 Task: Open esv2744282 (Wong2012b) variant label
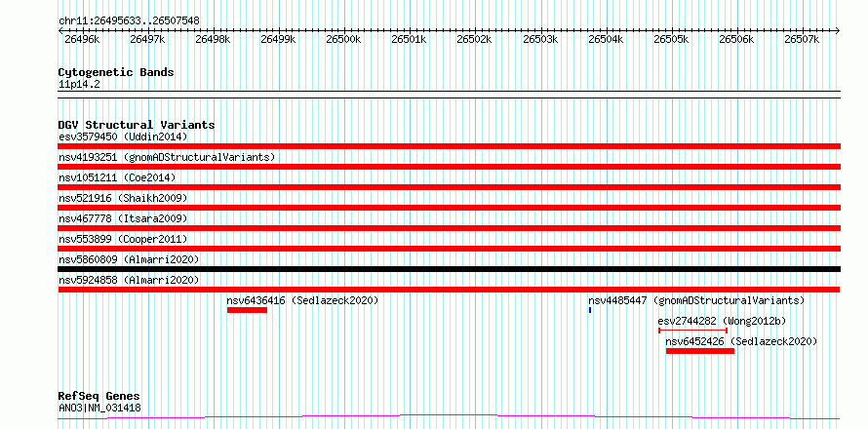click(722, 321)
